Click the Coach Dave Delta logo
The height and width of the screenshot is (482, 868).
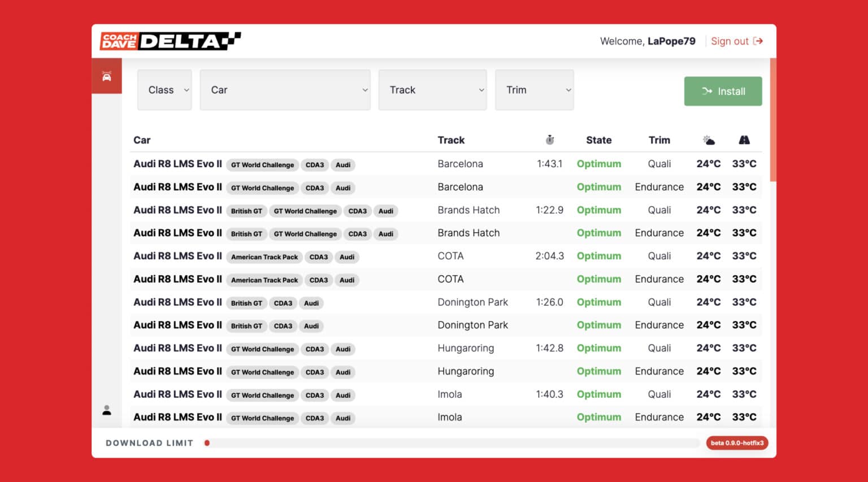pos(170,41)
